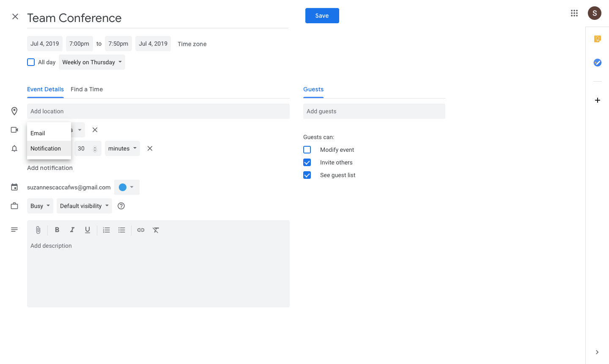Uncheck the See guest list permission
Image resolution: width=609 pixels, height=364 pixels.
click(307, 175)
